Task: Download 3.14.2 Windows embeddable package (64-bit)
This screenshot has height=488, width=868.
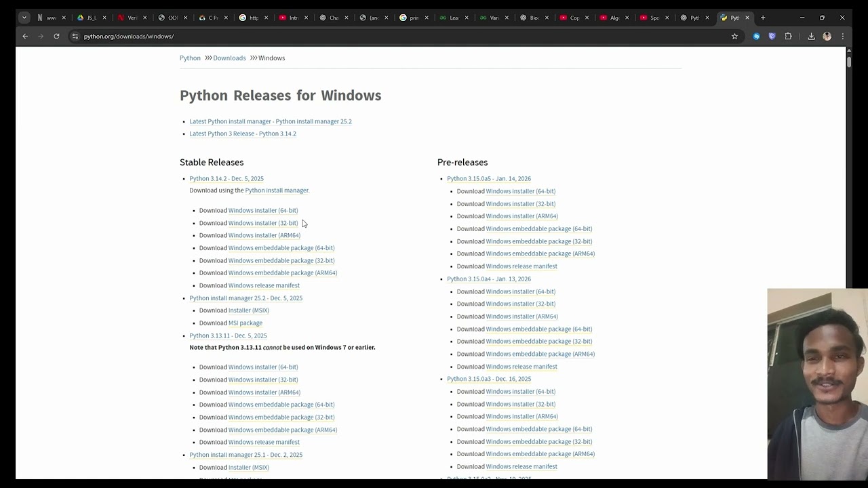Action: (x=281, y=248)
